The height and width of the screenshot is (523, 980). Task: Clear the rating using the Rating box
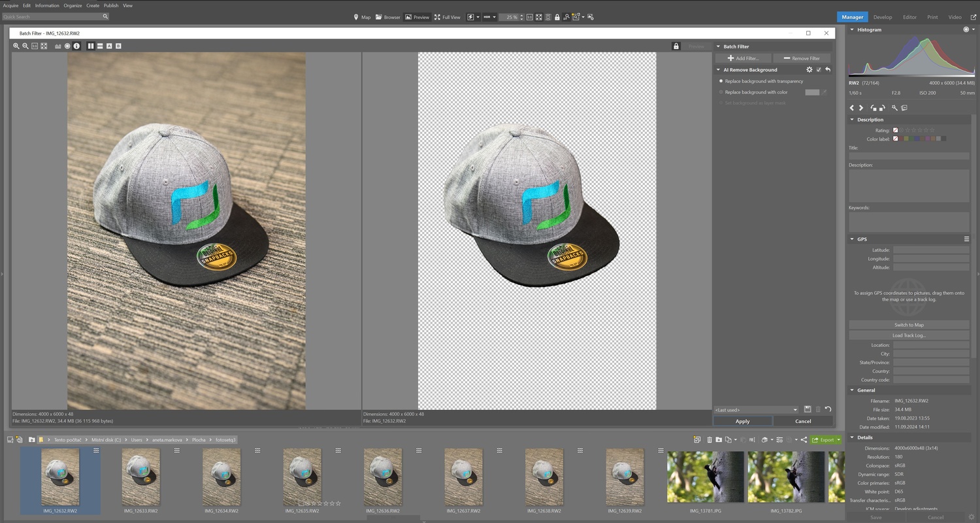click(896, 130)
